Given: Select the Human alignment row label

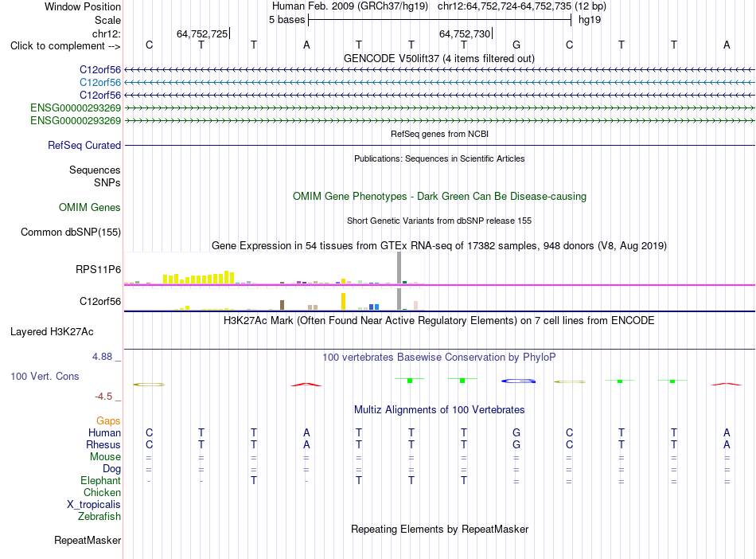Looking at the screenshot, I should (x=104, y=432).
